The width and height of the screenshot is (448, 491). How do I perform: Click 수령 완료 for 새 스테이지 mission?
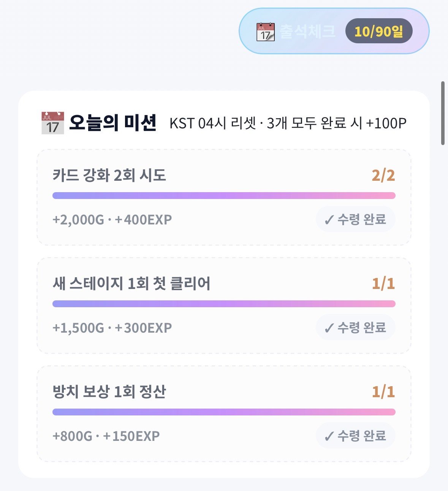[x=355, y=327]
